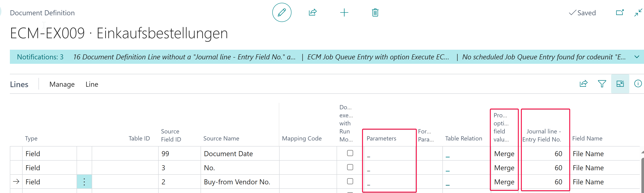This screenshot has width=644, height=193.
Task: Click the Source Name column header
Action: [221, 138]
